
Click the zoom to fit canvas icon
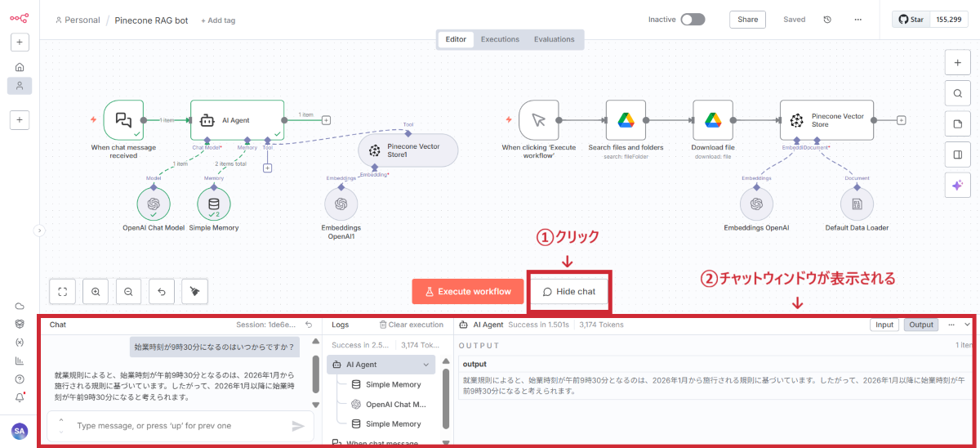[63, 291]
